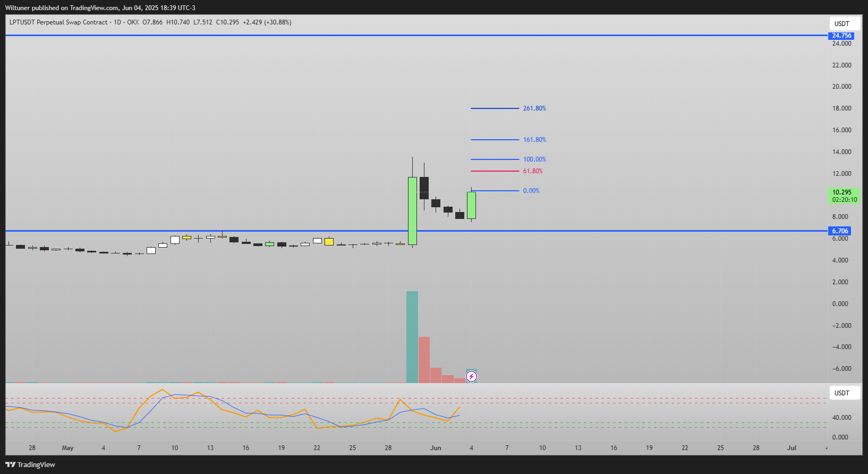
Task: Click the LPTUSDT Perpetual Swap Contract title
Action: click(58, 22)
